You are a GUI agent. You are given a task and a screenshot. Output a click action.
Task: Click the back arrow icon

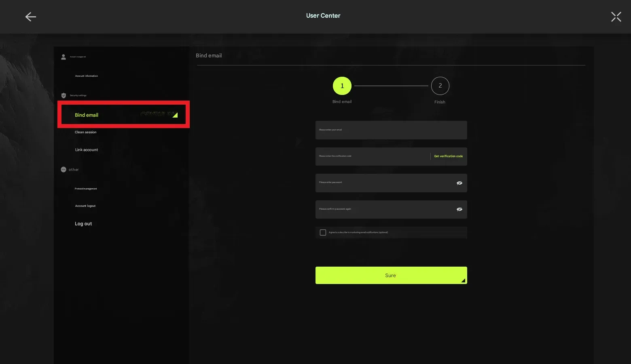pos(31,17)
